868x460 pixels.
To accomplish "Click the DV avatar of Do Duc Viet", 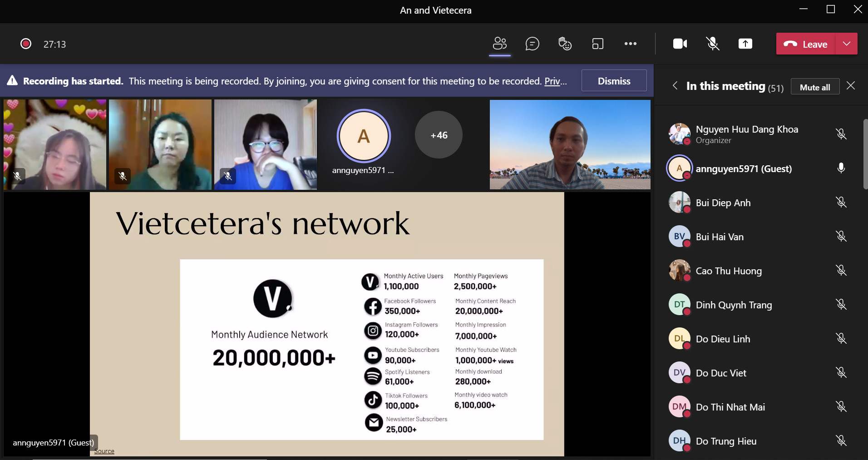I will pyautogui.click(x=679, y=372).
